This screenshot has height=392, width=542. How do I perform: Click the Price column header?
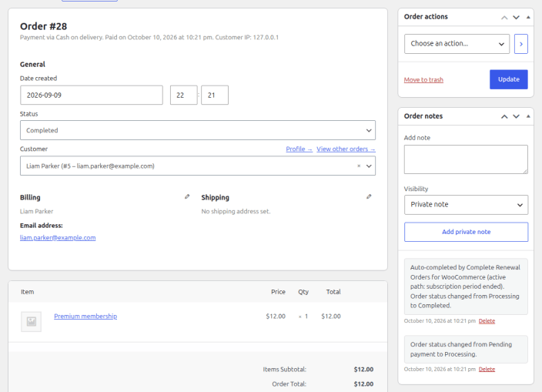click(x=278, y=292)
